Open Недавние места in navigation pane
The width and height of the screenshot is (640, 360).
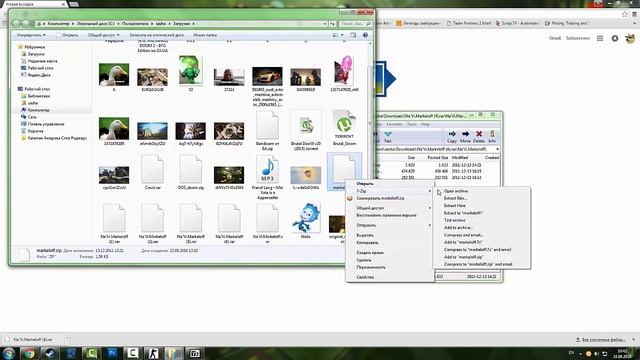pos(42,61)
